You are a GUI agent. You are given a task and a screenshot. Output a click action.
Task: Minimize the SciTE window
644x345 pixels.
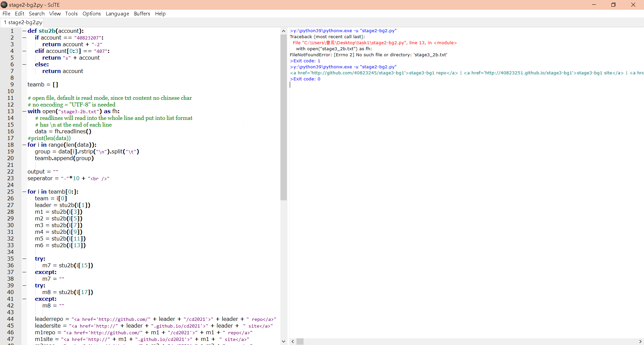(x=594, y=5)
